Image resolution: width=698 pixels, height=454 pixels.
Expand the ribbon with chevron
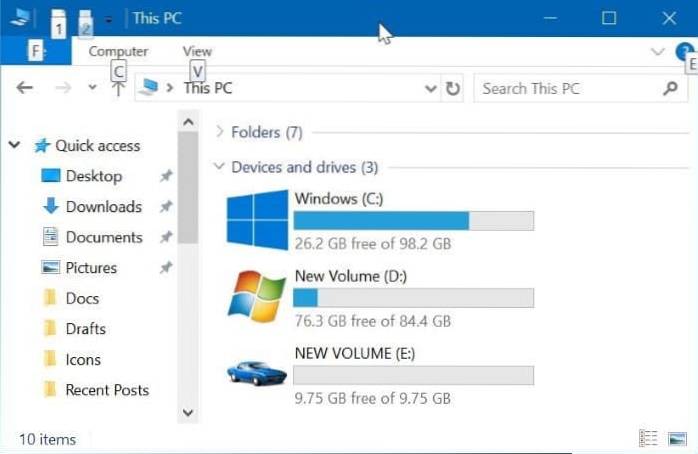point(657,52)
